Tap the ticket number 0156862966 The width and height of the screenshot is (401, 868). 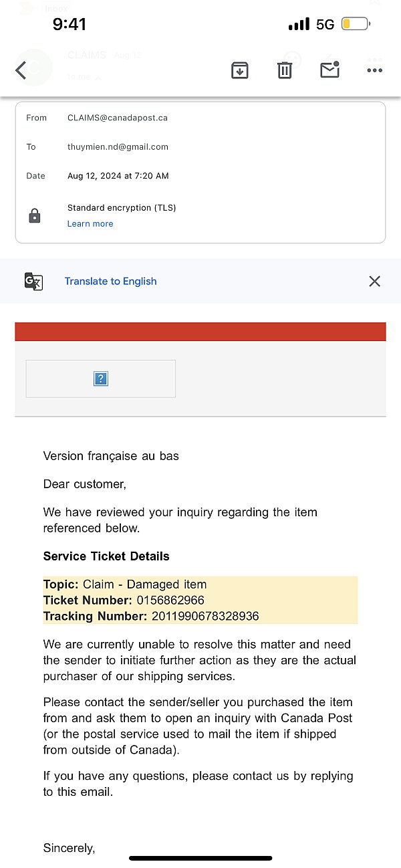170,601
